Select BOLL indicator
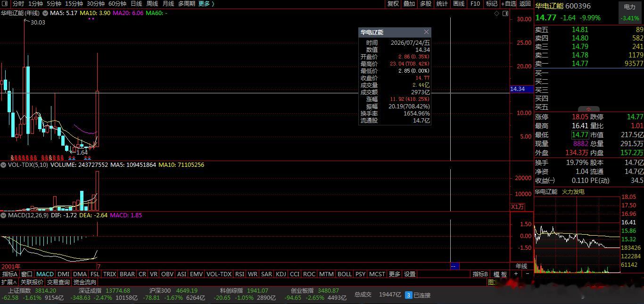 point(345,274)
